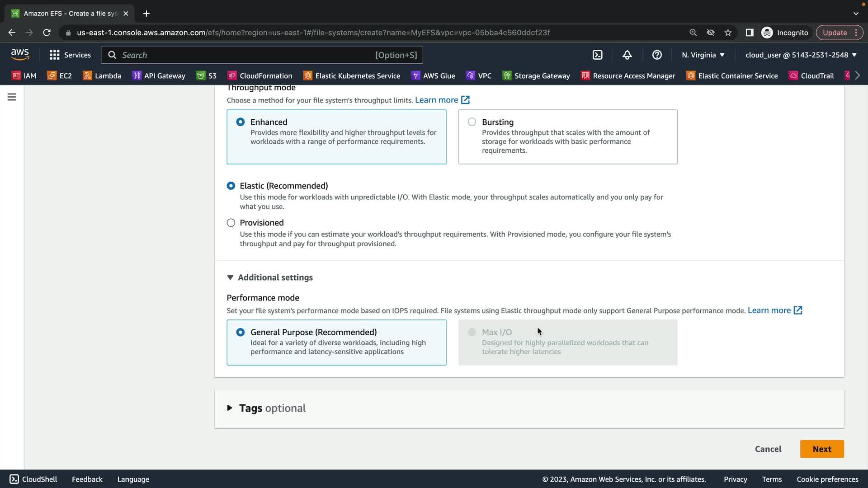Open the side navigation hamburger menu
Image resolution: width=868 pixels, height=488 pixels.
12,97
